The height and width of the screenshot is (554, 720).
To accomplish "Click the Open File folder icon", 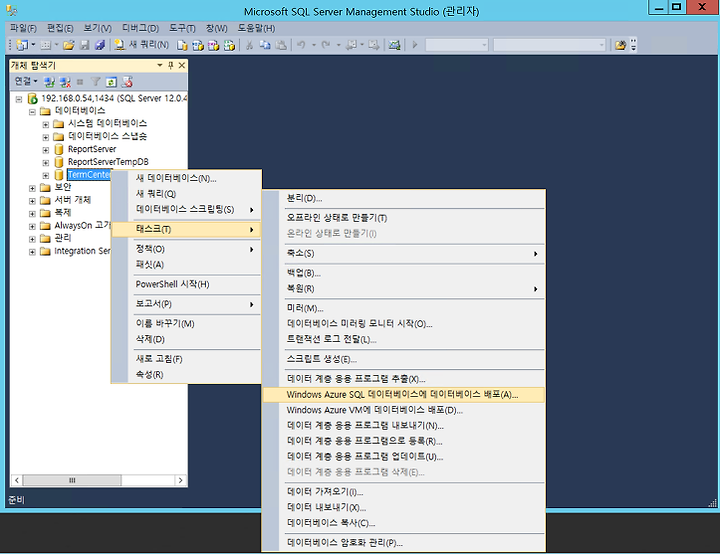I will click(69, 45).
